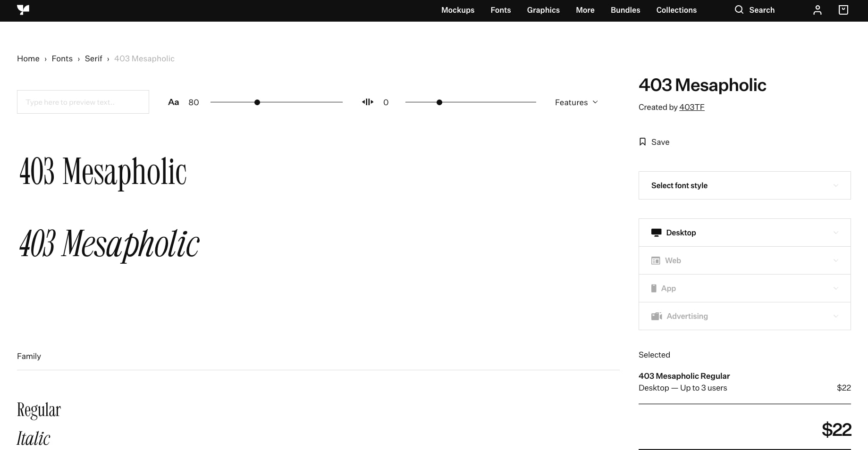Click the Web license icon
Screen dimensions: 868x450
[656, 260]
